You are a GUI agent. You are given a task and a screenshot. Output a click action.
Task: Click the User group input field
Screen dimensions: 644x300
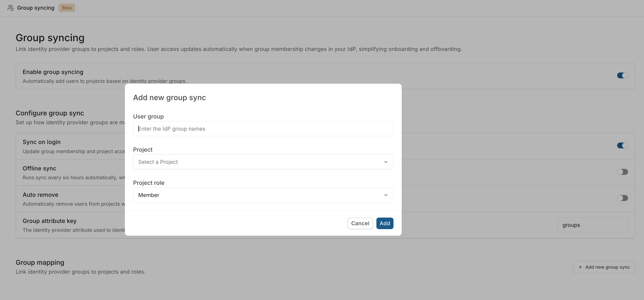[x=263, y=129]
